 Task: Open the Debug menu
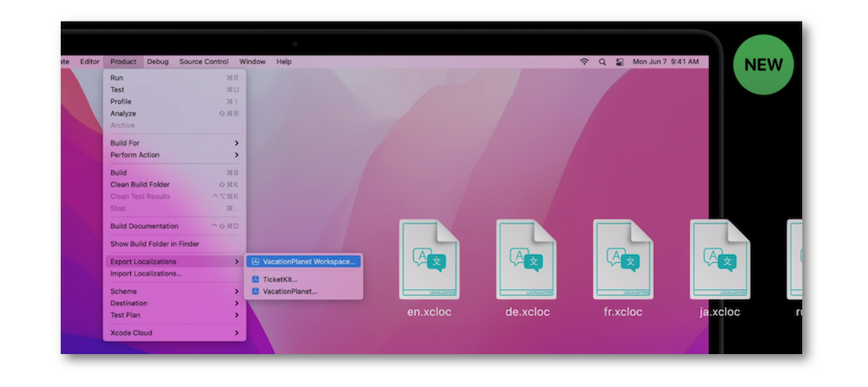point(158,62)
